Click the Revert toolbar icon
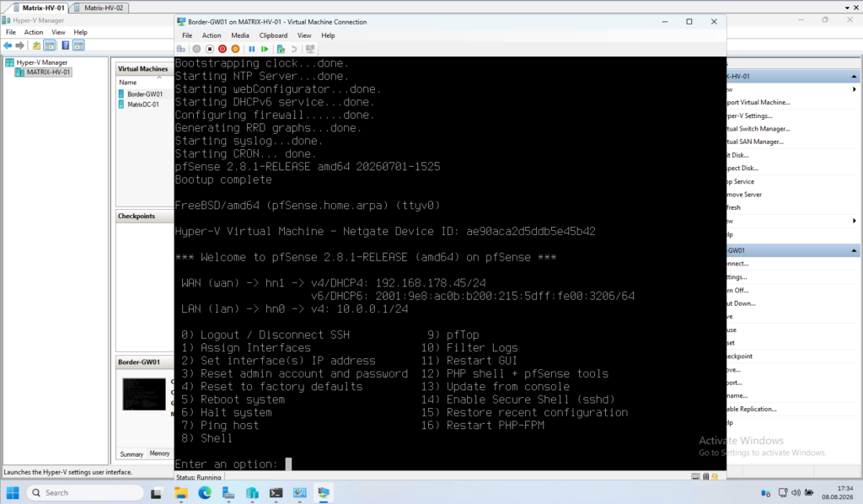 tap(294, 49)
